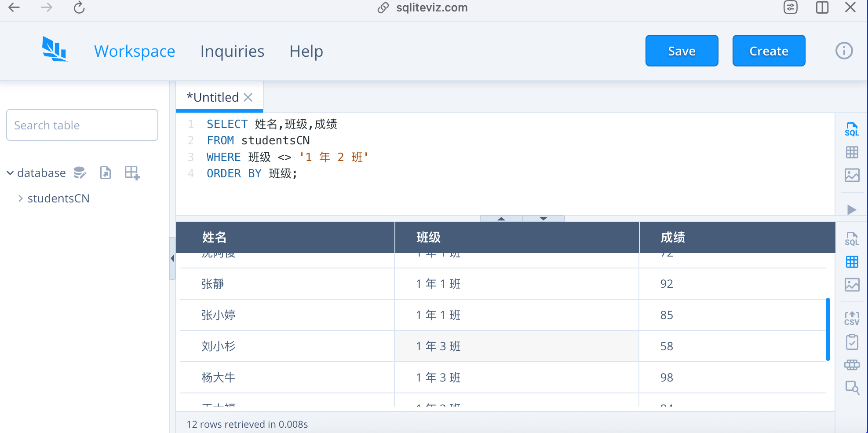Add new table from CSV icon
This screenshot has width=868, height=433.
[132, 172]
